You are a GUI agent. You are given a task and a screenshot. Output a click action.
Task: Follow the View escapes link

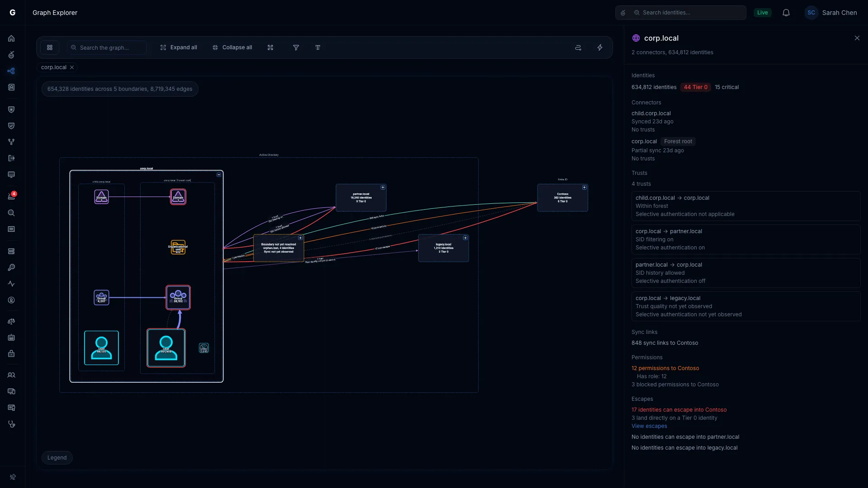(649, 426)
